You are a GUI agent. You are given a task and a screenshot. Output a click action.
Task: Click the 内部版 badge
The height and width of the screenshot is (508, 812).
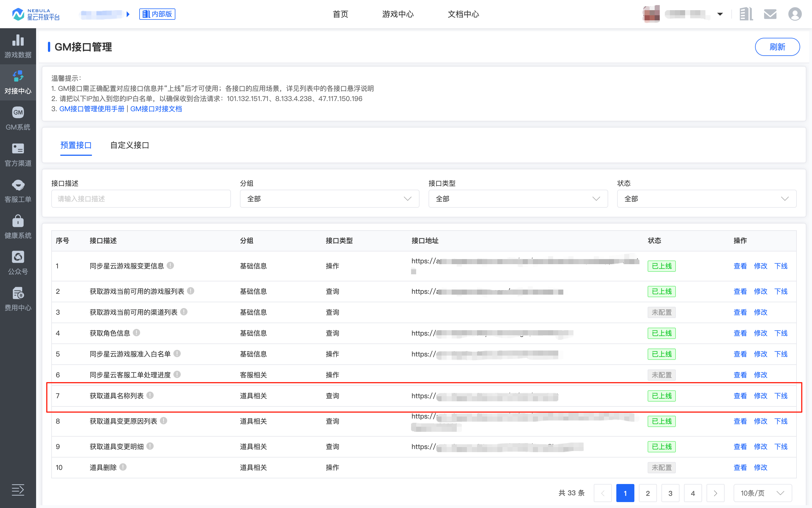(157, 14)
